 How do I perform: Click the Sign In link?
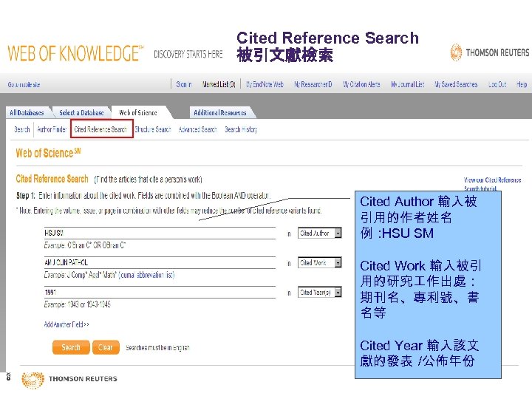[184, 84]
